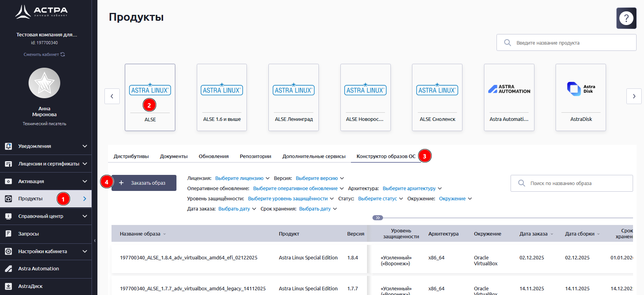The height and width of the screenshot is (295, 644).
Task: Open the Репозитории tab
Action: click(x=255, y=156)
